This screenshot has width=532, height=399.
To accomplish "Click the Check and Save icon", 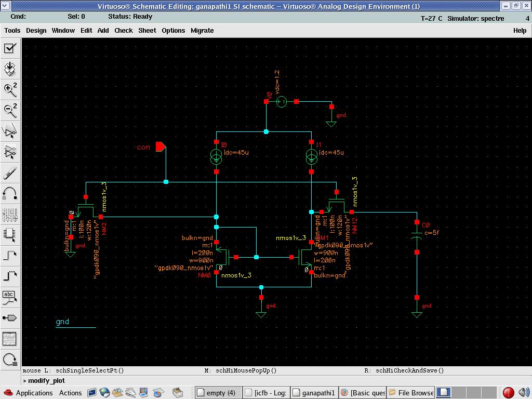I will click(x=10, y=48).
